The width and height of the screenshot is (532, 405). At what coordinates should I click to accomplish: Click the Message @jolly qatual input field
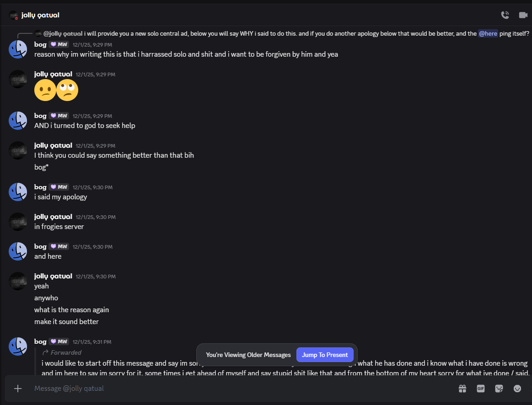tap(229, 389)
